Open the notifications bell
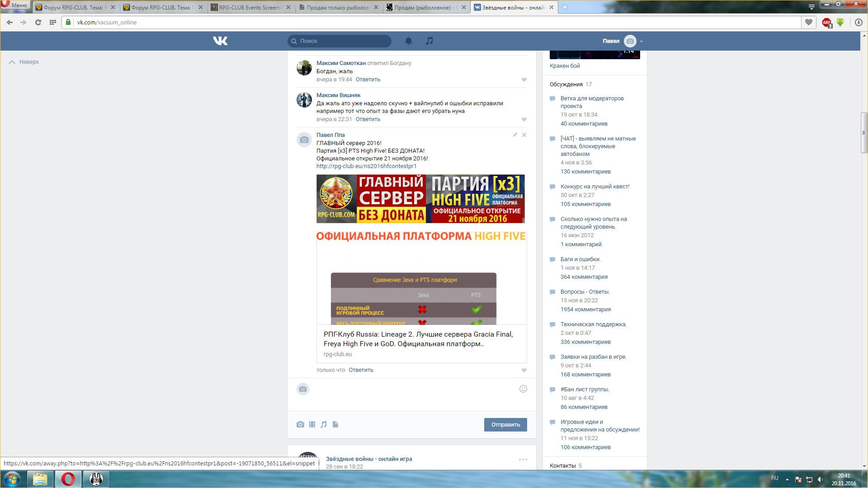Screen dimensions: 868x488 pos(408,41)
